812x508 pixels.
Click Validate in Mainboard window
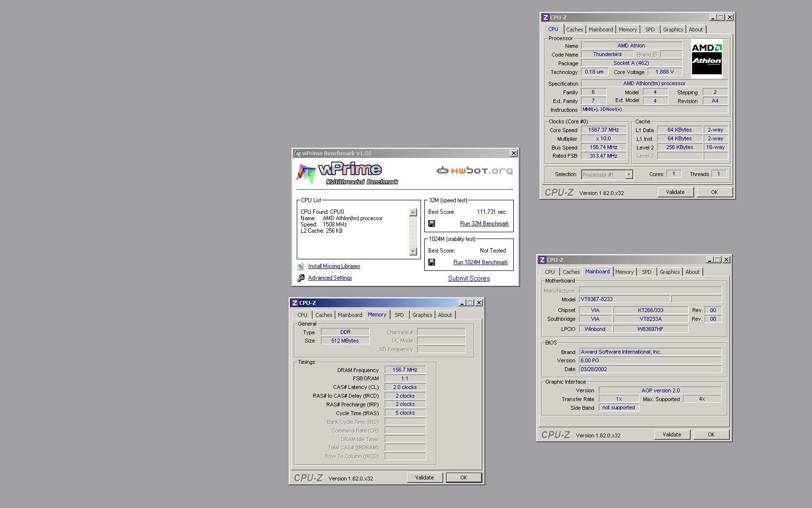(672, 434)
